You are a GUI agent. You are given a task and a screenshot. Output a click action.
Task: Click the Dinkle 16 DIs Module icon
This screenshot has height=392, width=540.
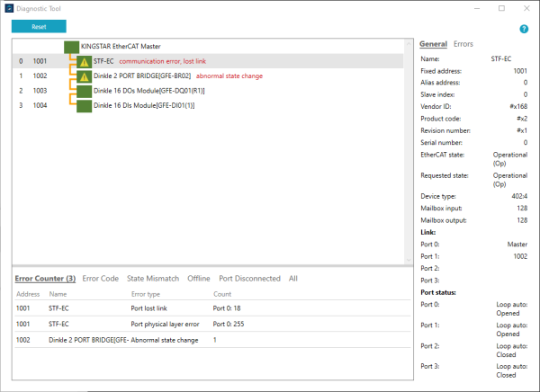pyautogui.click(x=84, y=106)
